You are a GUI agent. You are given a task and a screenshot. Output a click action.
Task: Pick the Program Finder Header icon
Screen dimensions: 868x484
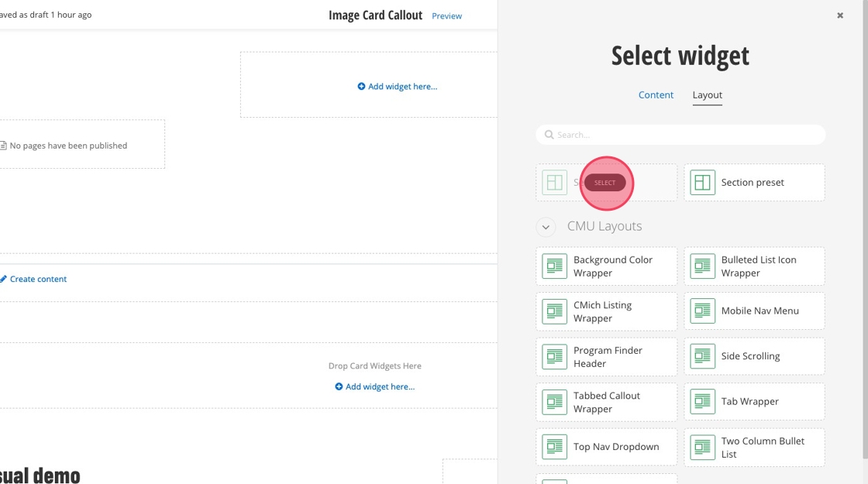(x=555, y=357)
